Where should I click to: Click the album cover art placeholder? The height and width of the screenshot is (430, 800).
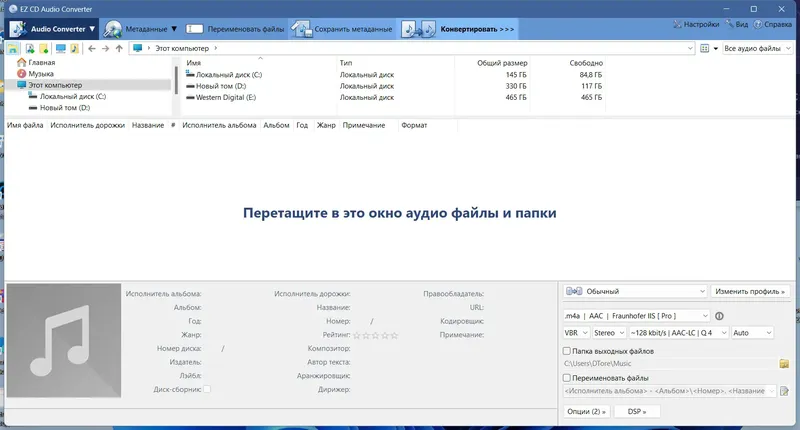tap(64, 340)
